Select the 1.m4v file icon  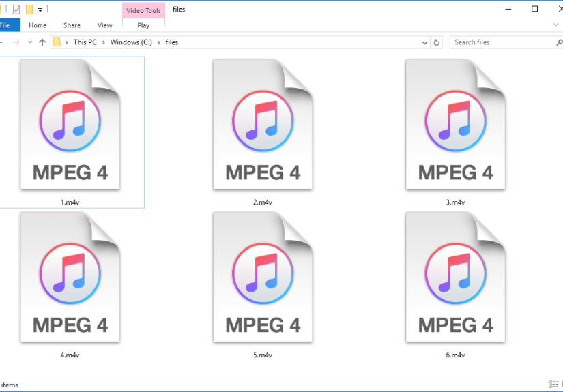[70, 124]
